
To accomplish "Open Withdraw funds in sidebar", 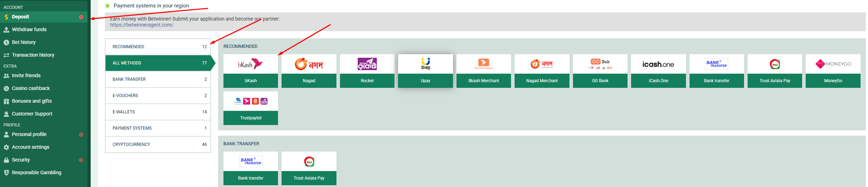I will point(44,30).
